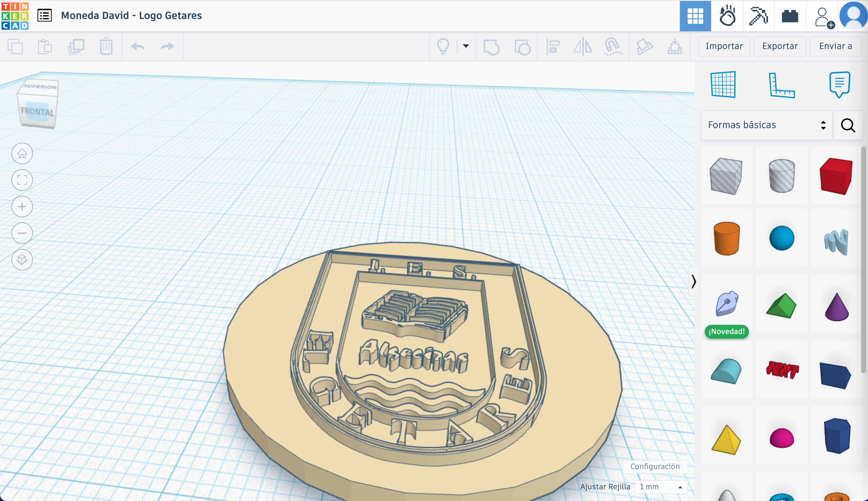Open the Duplicate and repeat tool
The height and width of the screenshot is (501, 868).
tap(75, 46)
